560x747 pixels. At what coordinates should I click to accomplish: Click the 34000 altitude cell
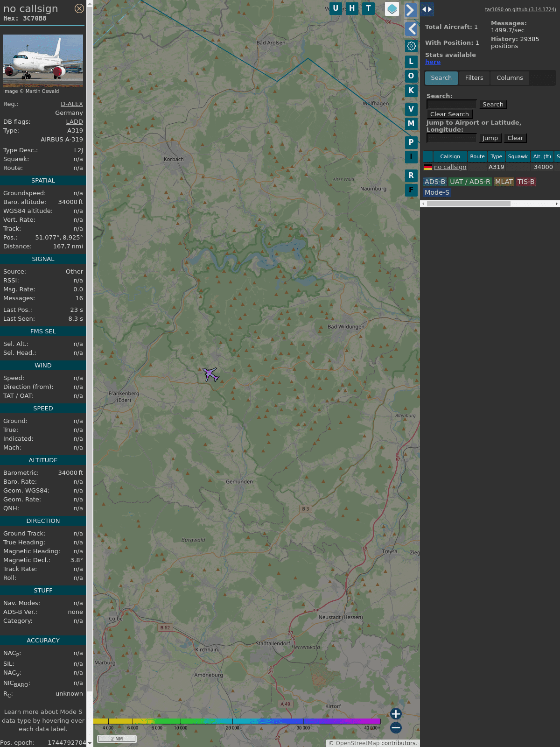point(543,167)
